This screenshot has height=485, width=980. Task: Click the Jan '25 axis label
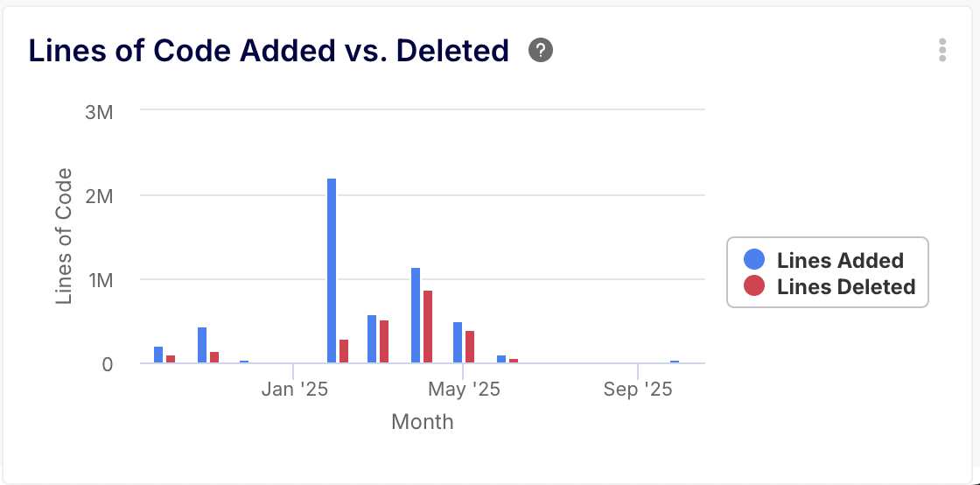pos(295,390)
